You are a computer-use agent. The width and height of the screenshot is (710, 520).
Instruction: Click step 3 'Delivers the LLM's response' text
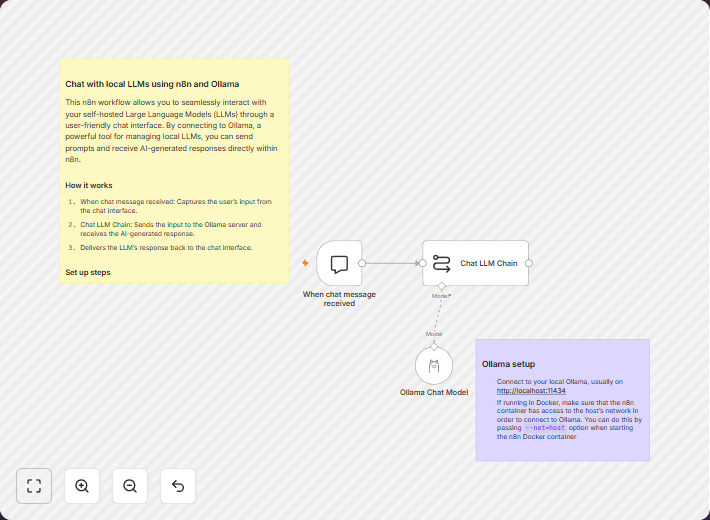(166, 248)
